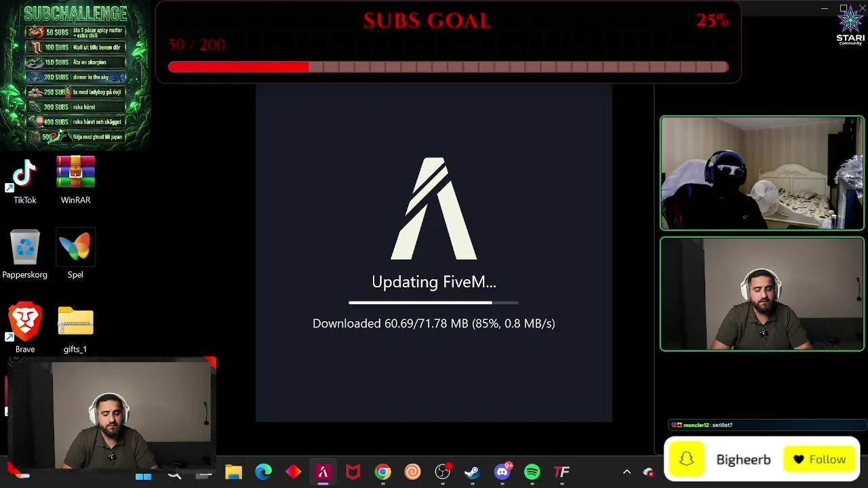Click "300 SUBS raka håret" row

(x=76, y=107)
